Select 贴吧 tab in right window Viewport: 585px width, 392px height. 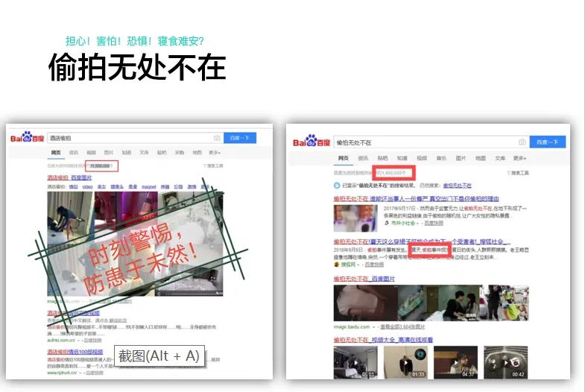pyautogui.click(x=382, y=158)
